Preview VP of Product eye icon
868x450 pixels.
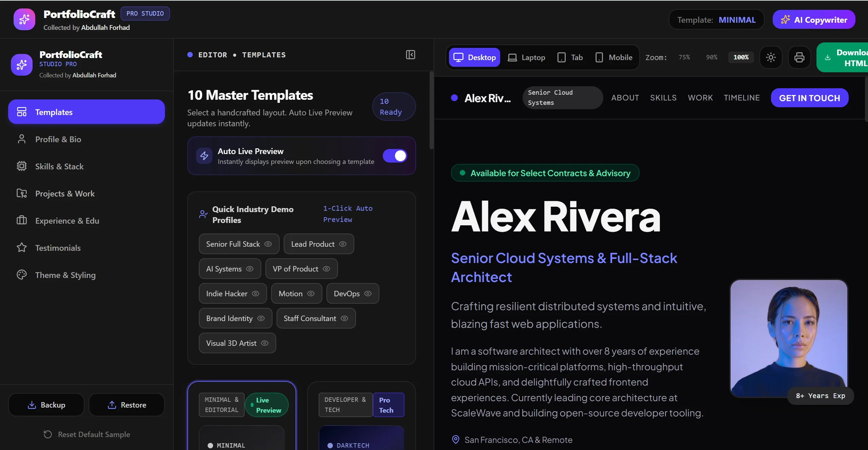326,269
